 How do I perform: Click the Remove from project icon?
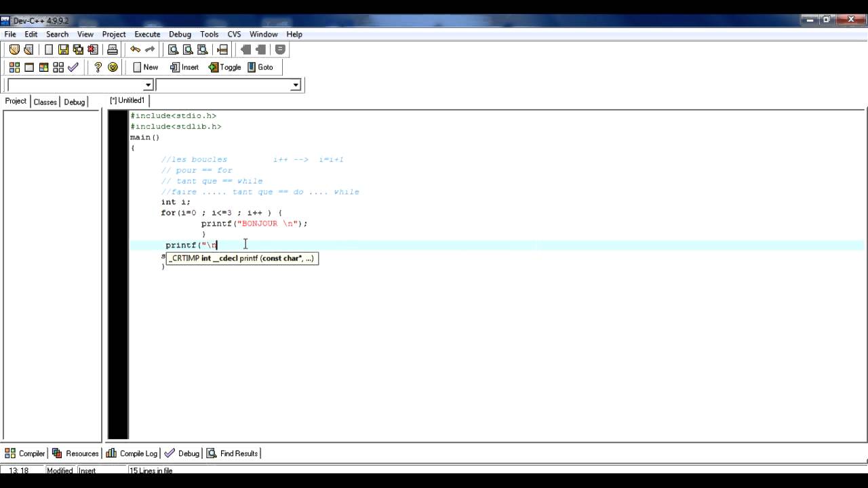260,49
